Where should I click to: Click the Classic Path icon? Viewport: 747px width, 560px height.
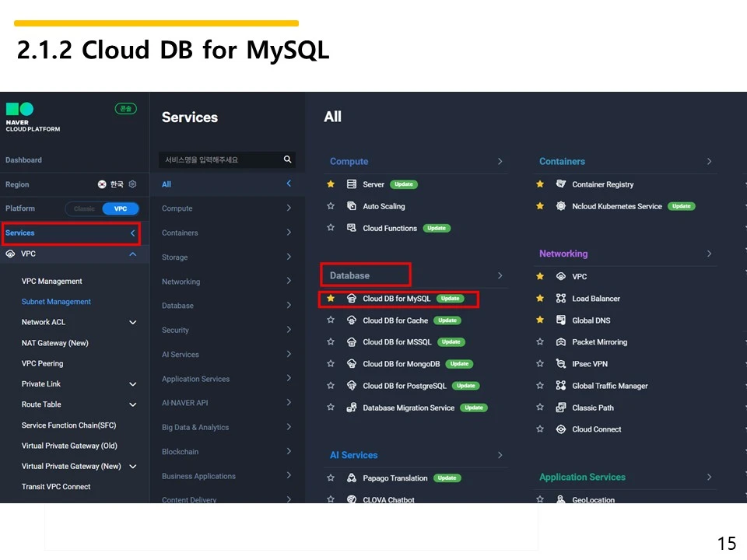[561, 407]
